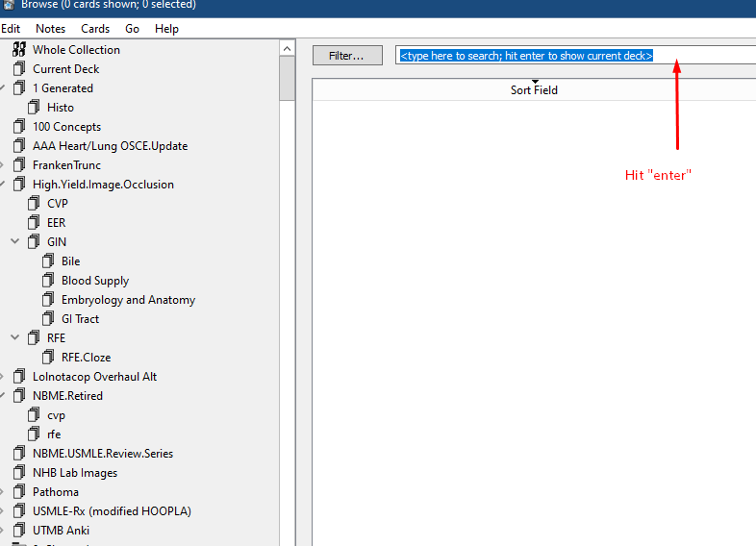This screenshot has width=756, height=546.
Task: Collapse the RFE deck subtree
Action: click(15, 337)
